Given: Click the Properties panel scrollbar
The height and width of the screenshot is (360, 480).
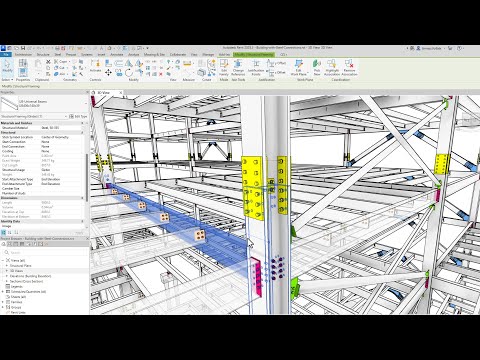Looking at the screenshot, I should click(87, 177).
